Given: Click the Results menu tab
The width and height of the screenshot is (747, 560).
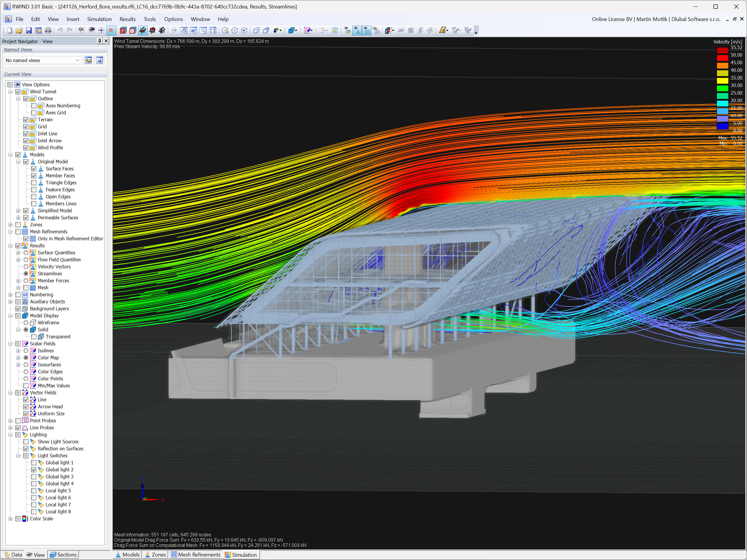Looking at the screenshot, I should coord(126,19).
